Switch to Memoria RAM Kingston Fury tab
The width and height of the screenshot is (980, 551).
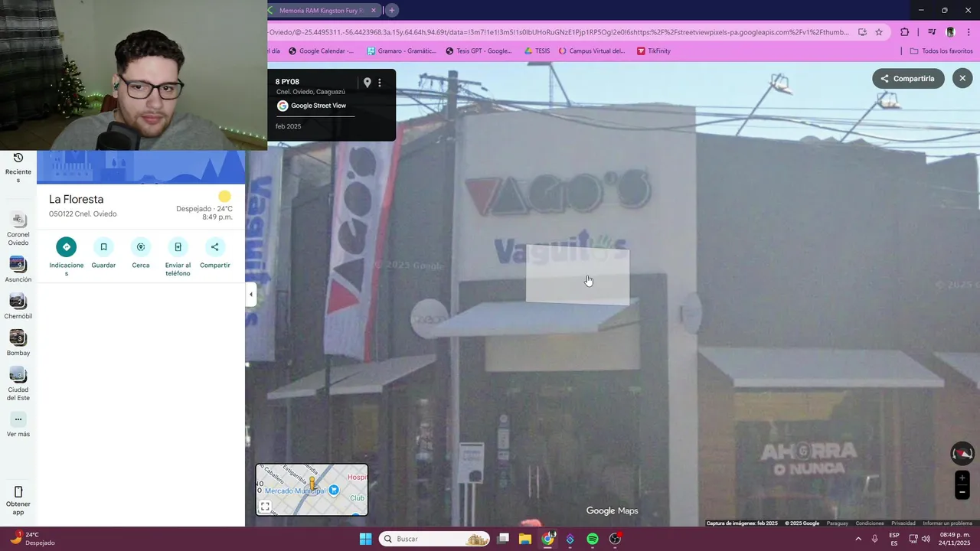(320, 11)
